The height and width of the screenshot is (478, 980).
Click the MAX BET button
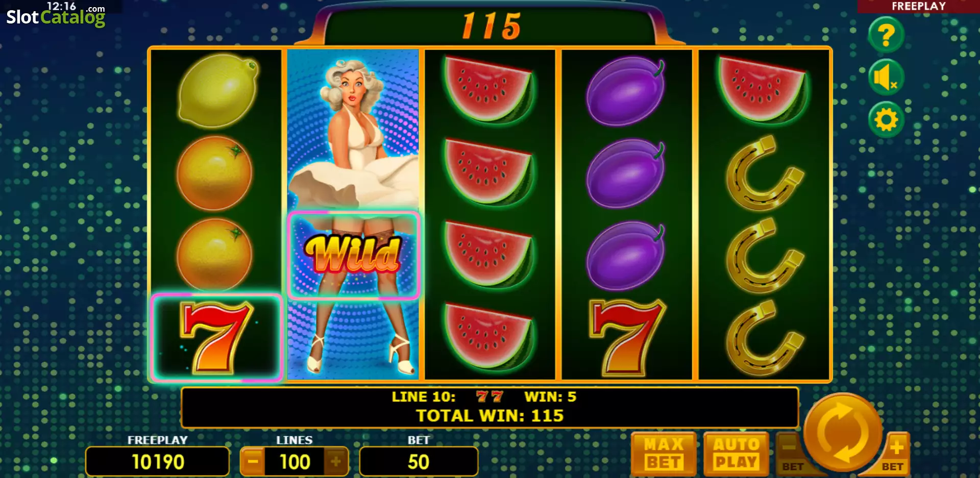pyautogui.click(x=664, y=454)
